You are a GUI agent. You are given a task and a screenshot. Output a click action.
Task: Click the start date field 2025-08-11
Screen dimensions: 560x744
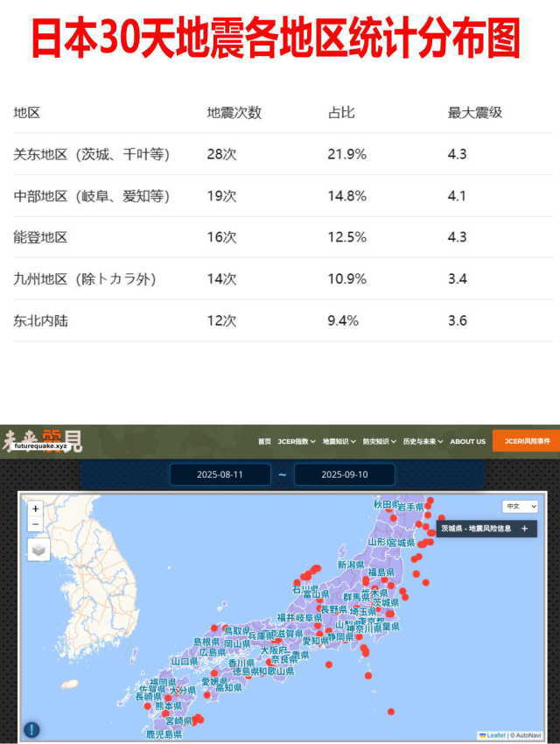(x=220, y=474)
